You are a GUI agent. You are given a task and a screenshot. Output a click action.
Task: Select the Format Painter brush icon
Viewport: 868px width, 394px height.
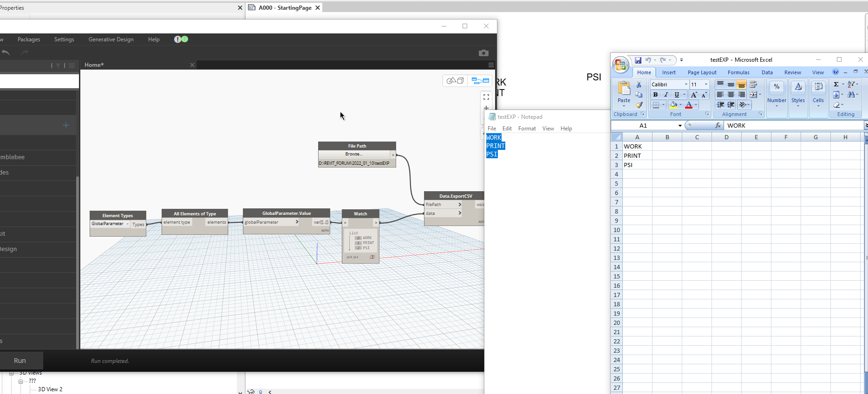(639, 105)
